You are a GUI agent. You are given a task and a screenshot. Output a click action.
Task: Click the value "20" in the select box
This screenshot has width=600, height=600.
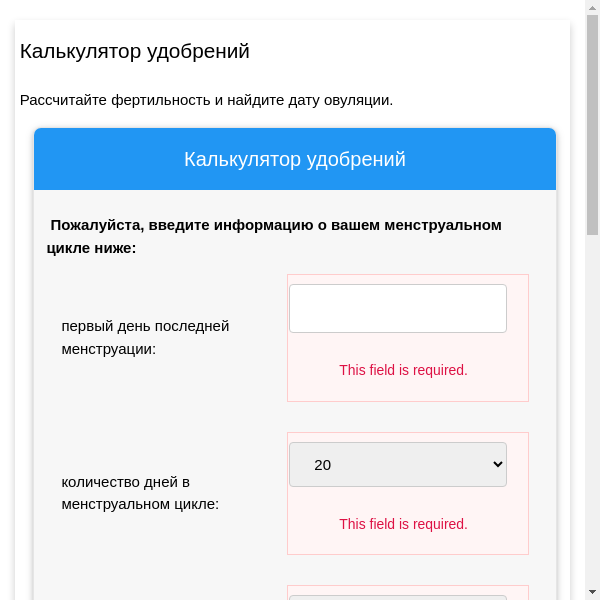click(322, 464)
